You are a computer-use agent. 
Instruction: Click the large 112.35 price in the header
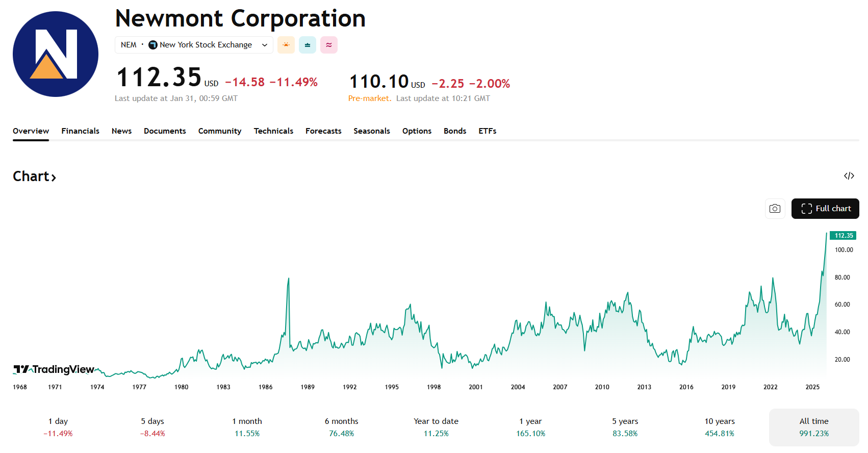tap(159, 78)
